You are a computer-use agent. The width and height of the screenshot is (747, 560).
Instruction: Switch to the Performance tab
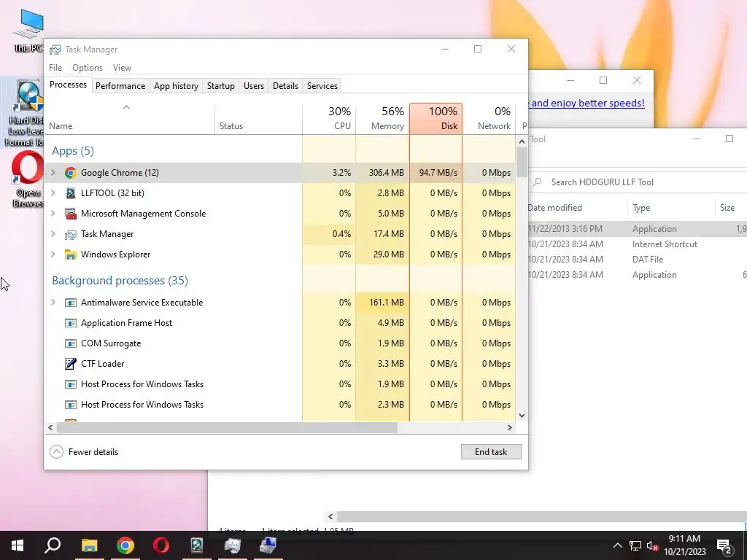[x=120, y=86]
